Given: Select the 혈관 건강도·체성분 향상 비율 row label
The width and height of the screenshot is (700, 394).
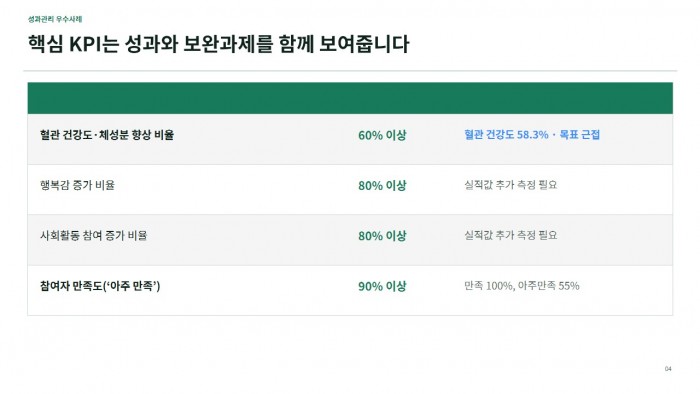Looking at the screenshot, I should point(107,135).
